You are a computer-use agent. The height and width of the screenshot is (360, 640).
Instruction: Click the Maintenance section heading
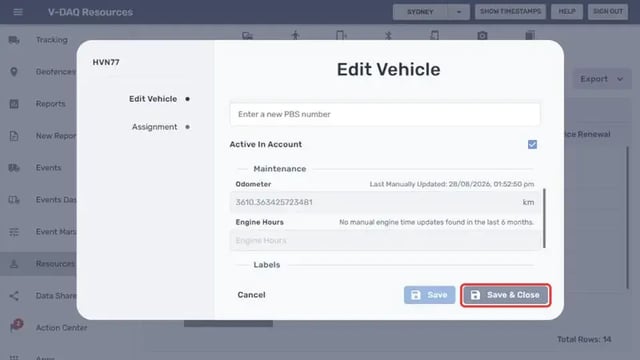tap(280, 169)
